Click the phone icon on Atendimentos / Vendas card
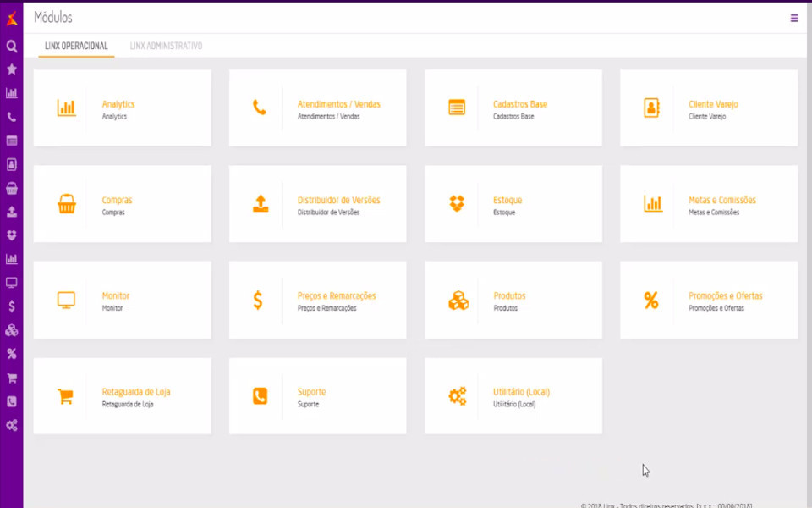This screenshot has width=812, height=508. pyautogui.click(x=260, y=108)
